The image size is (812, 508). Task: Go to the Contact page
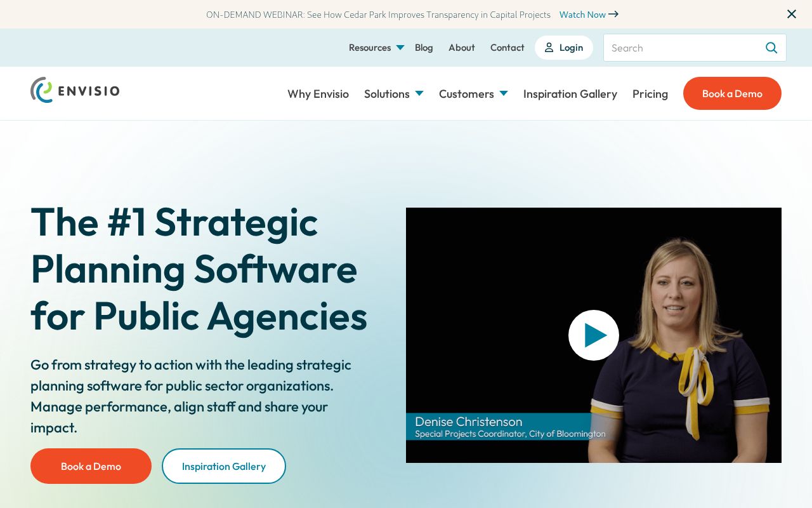(507, 48)
